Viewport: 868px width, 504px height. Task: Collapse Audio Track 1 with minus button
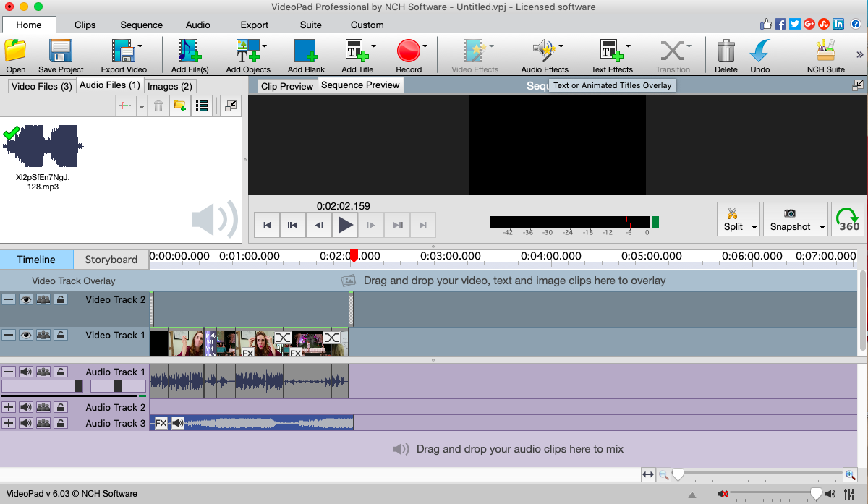click(x=9, y=372)
